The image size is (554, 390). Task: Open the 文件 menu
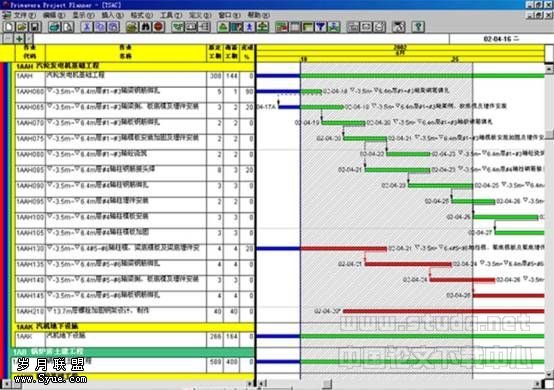(x=24, y=15)
